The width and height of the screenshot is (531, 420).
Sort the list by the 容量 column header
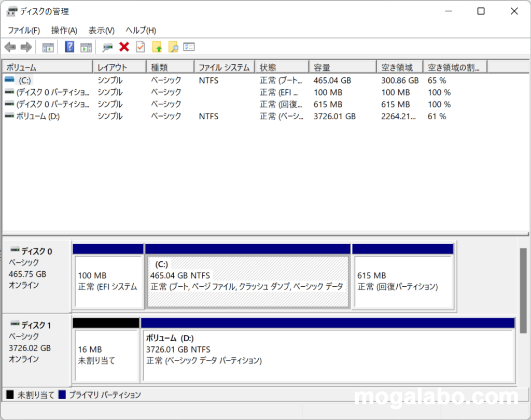342,67
